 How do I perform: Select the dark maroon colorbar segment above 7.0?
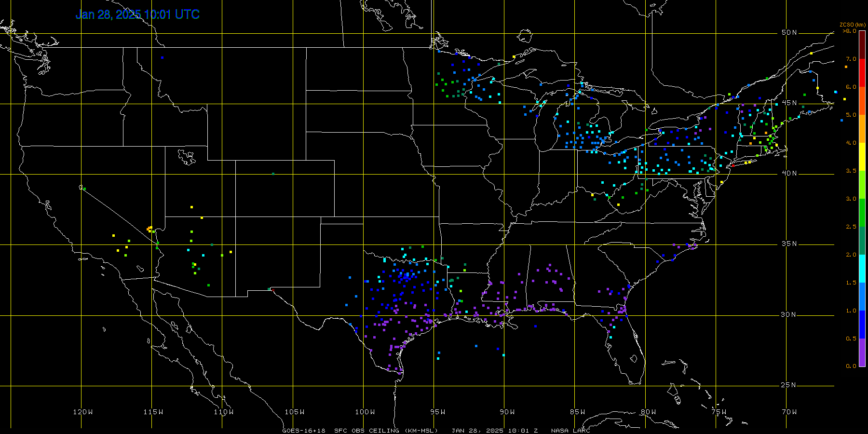(x=862, y=45)
